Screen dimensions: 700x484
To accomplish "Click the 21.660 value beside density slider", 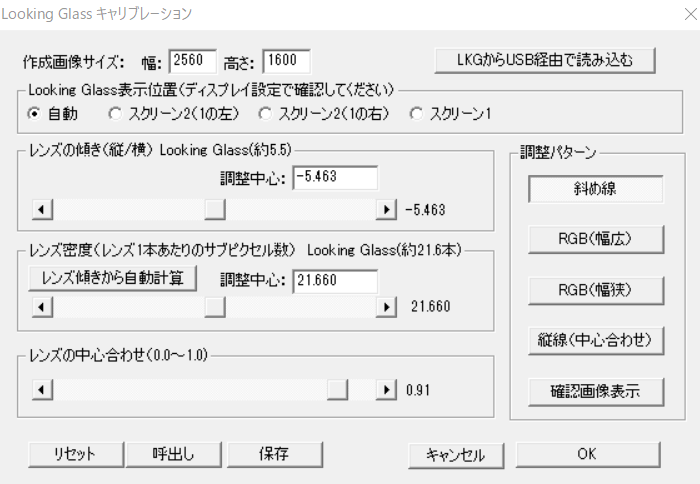I will pyautogui.click(x=430, y=307).
